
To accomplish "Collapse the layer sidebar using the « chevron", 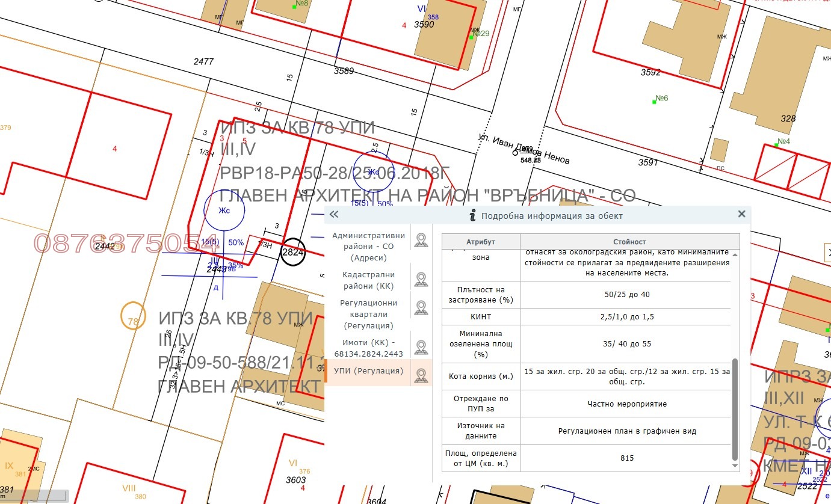I will click(x=333, y=214).
